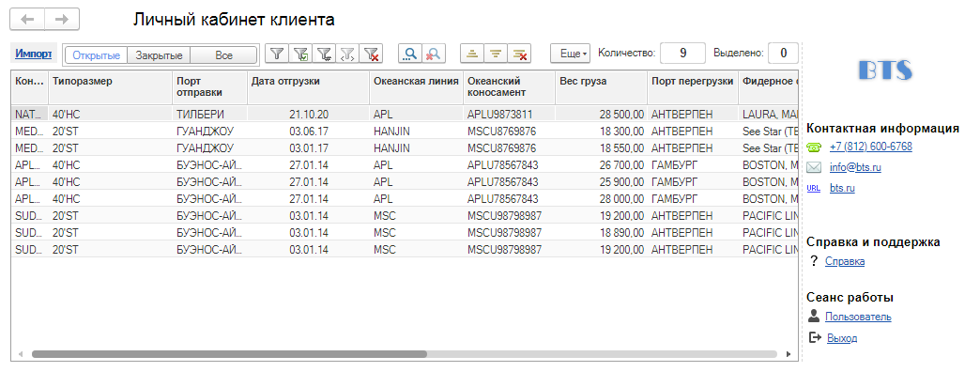Select the cell APLU9873811
This screenshot has width=980, height=372.
(509, 115)
